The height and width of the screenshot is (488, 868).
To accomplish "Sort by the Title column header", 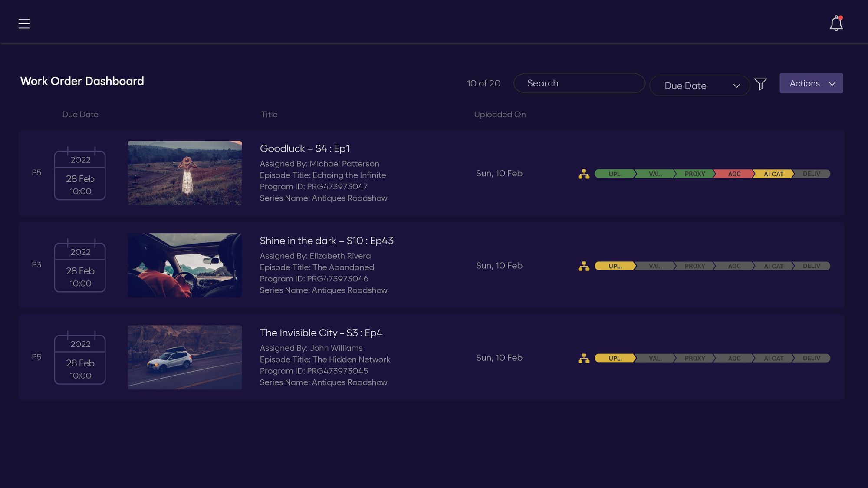I will point(269,115).
